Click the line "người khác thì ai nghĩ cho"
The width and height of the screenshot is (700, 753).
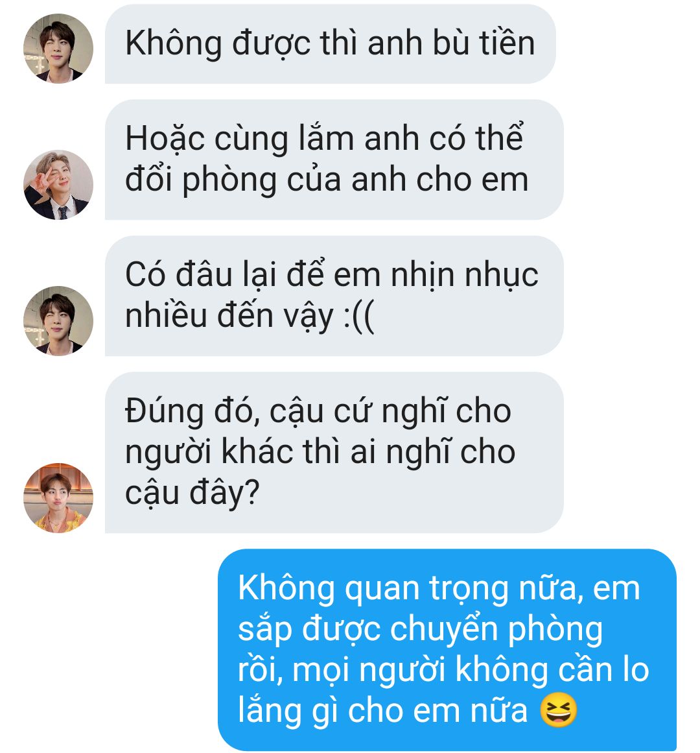point(320,453)
